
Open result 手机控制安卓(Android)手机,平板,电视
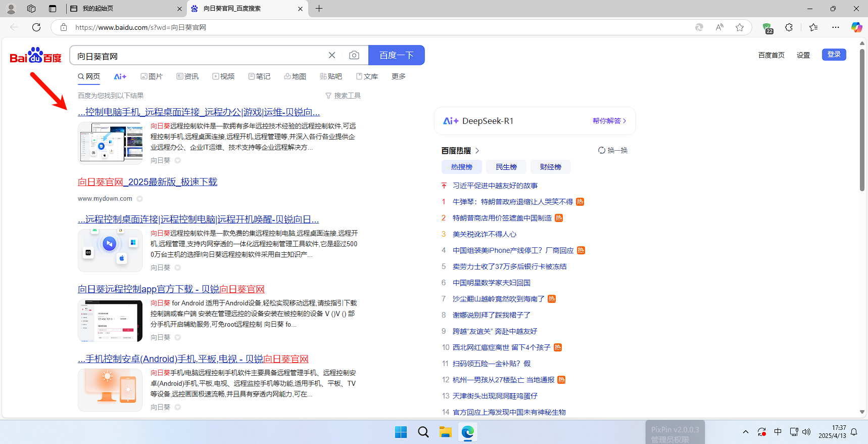tap(193, 359)
